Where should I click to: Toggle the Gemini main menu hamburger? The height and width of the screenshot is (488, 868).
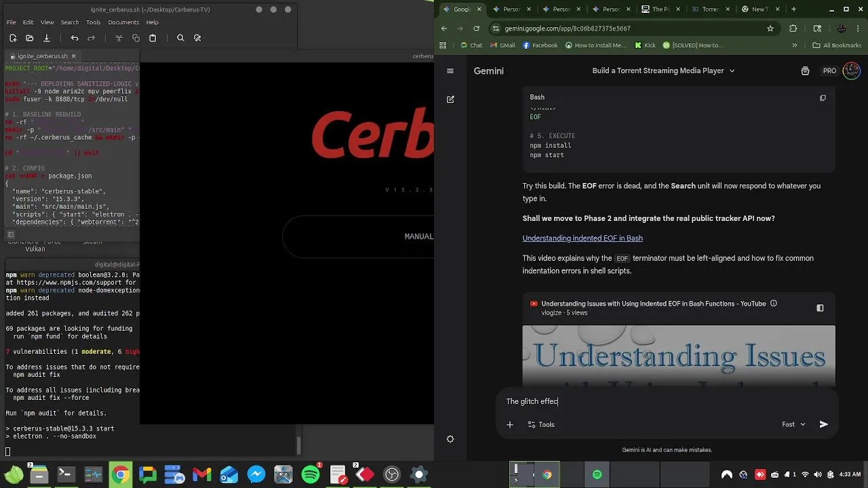coord(450,70)
